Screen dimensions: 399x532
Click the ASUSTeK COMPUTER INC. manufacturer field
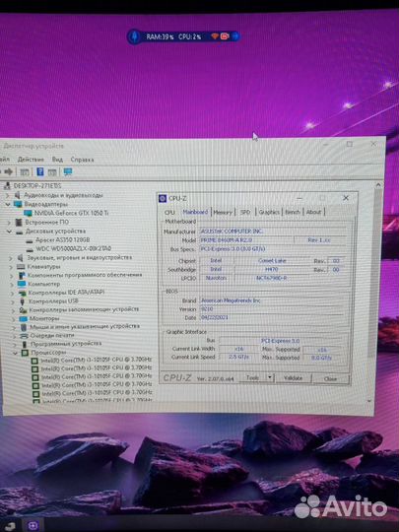(x=273, y=232)
